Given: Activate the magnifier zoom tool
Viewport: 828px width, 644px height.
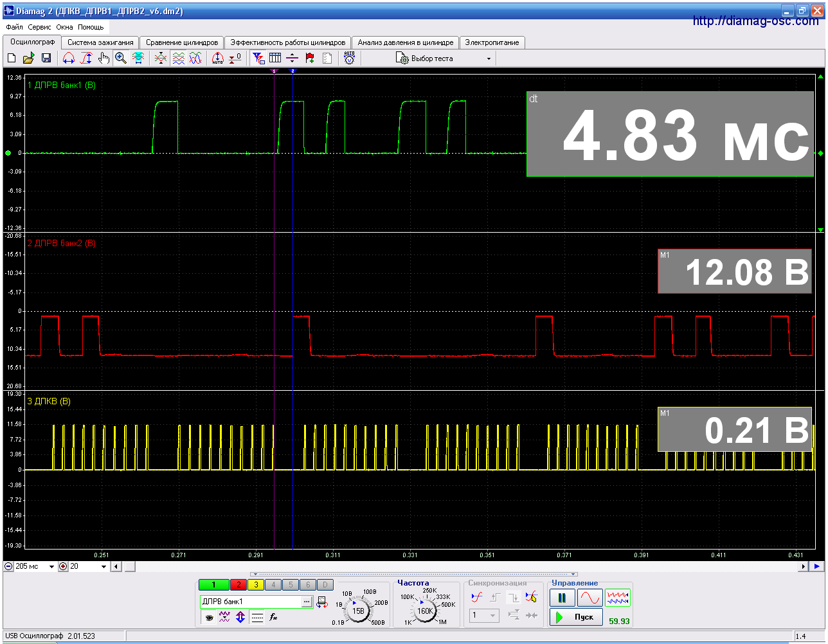Looking at the screenshot, I should click(x=121, y=58).
